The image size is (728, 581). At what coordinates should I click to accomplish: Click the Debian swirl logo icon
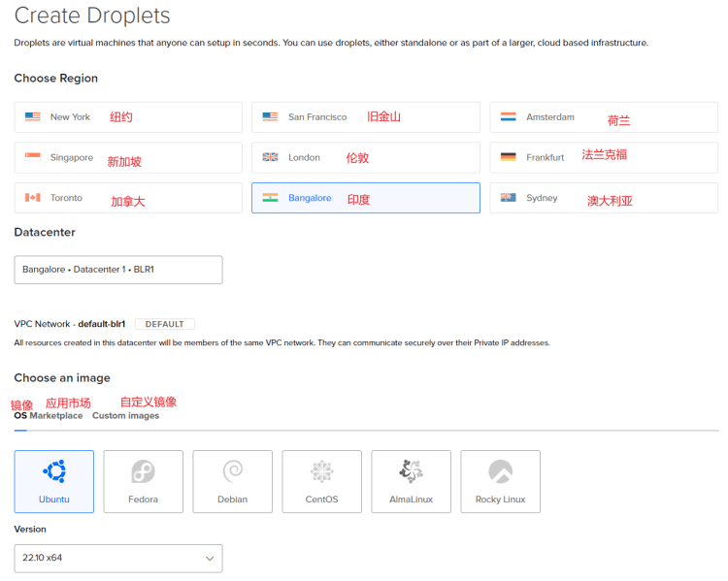[233, 471]
